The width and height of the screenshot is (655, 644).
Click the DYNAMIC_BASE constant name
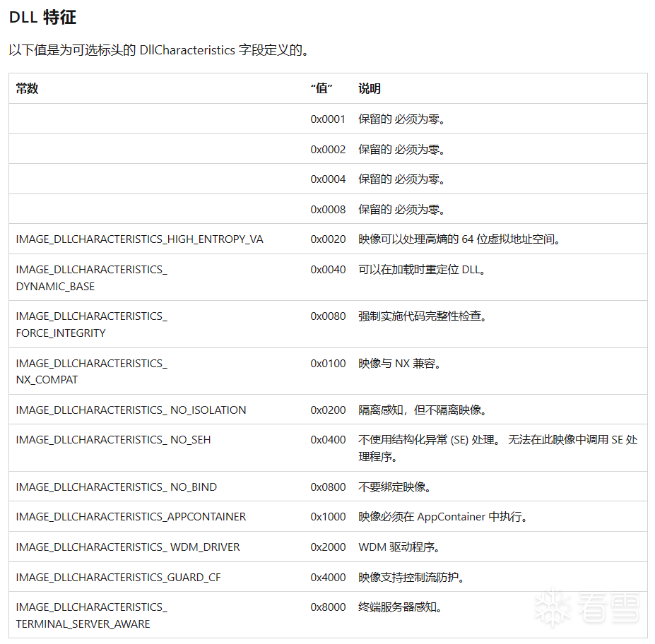click(x=91, y=278)
